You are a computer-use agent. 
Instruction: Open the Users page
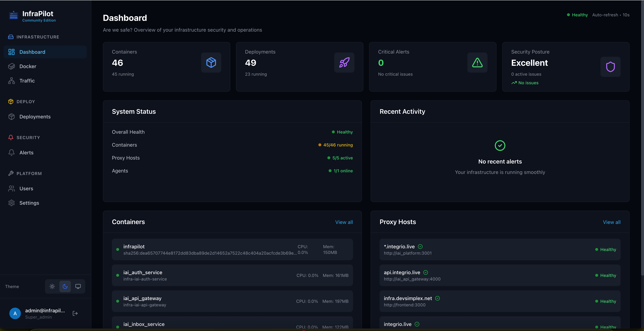pos(45,189)
